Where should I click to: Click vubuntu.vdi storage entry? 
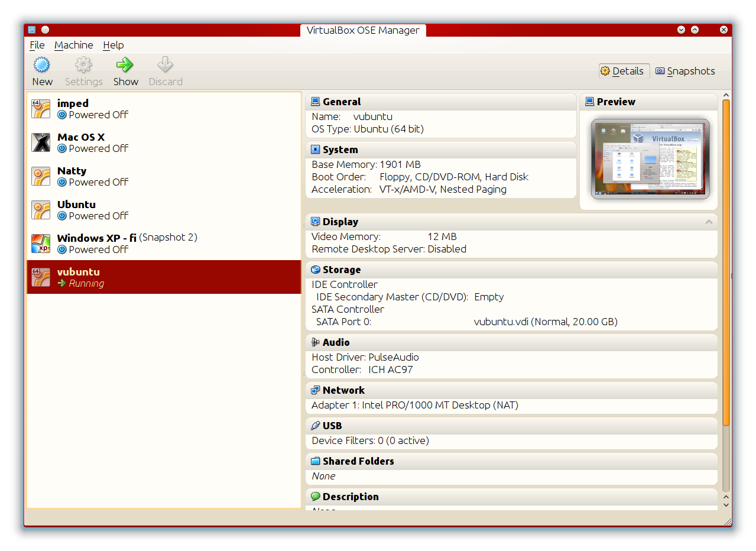(x=546, y=322)
